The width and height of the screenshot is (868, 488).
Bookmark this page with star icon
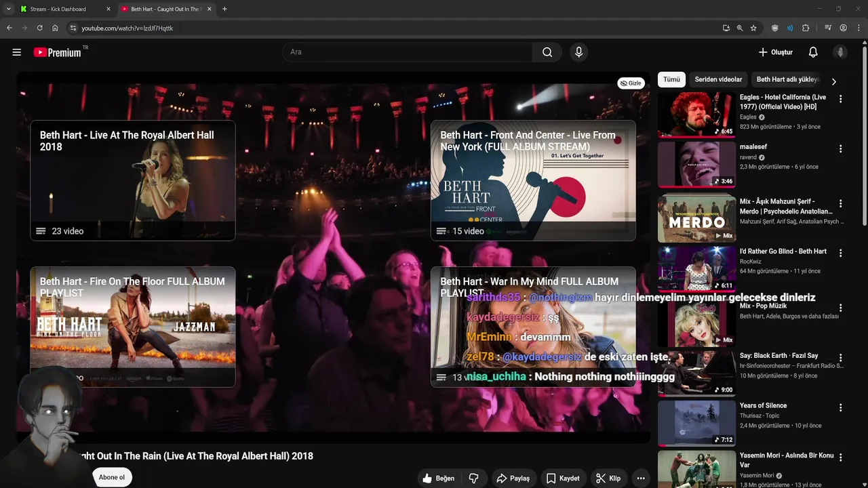pos(753,28)
